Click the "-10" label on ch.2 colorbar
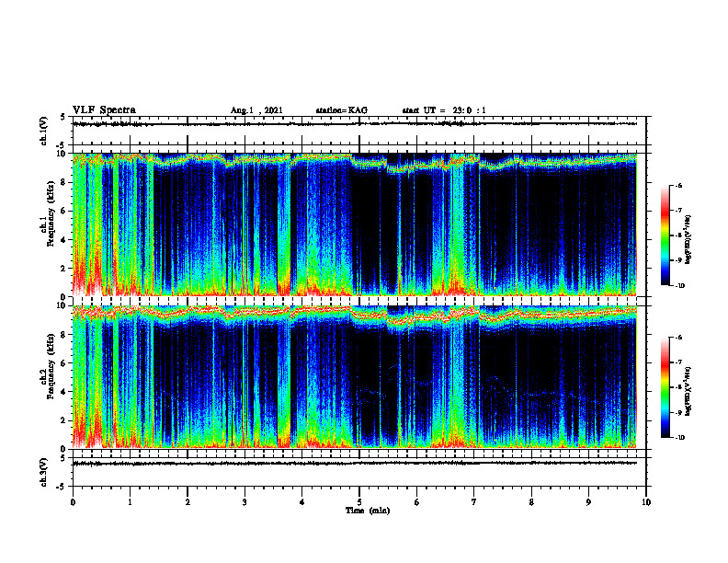The height and width of the screenshot is (563, 728). [x=679, y=438]
